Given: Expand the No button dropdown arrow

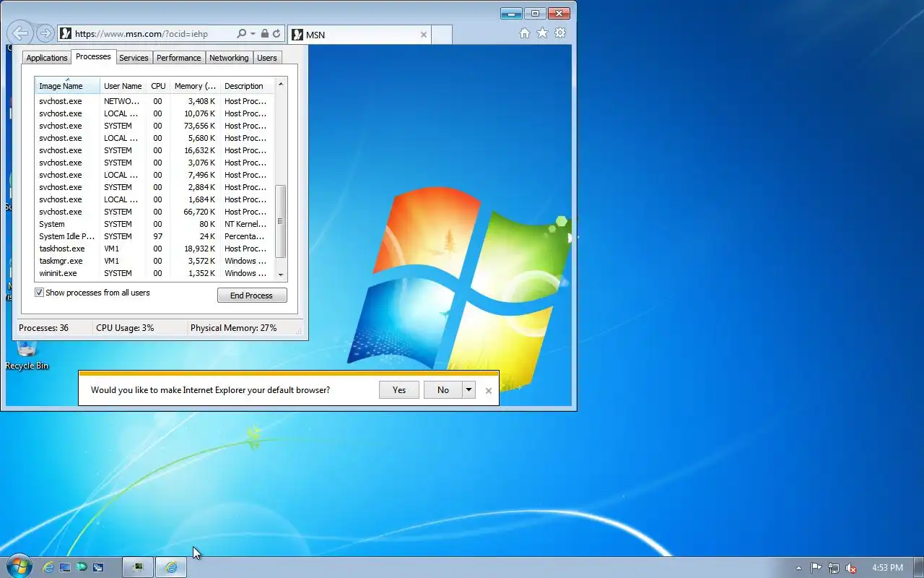Looking at the screenshot, I should tap(468, 390).
